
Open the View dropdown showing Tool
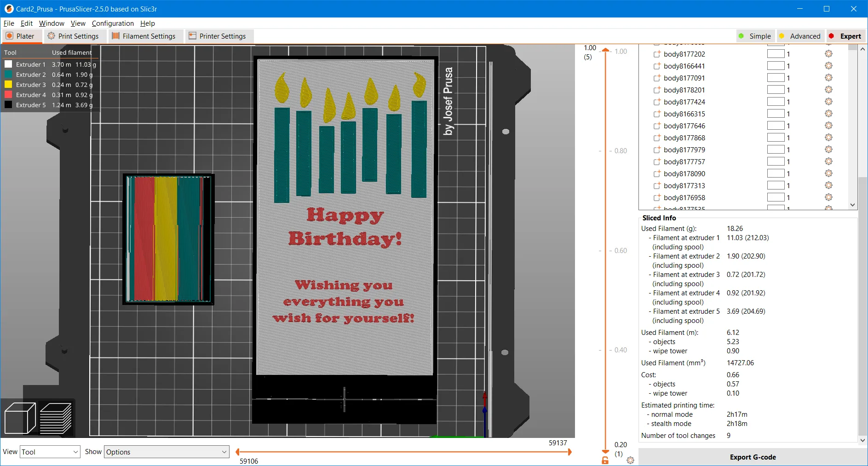point(50,451)
